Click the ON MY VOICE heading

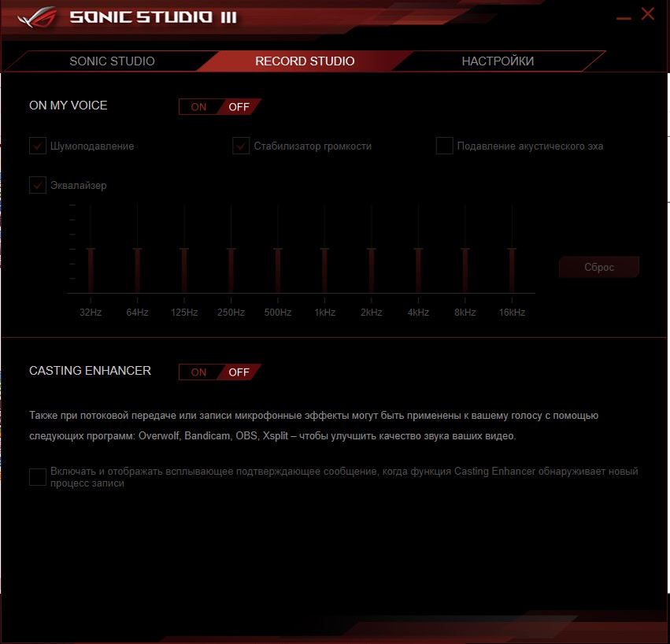pos(68,105)
